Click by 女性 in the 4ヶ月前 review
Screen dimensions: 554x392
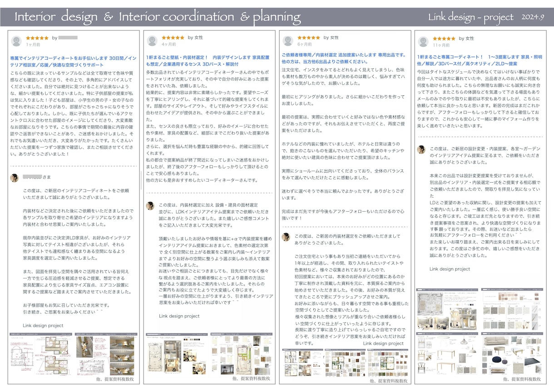tap(195, 38)
